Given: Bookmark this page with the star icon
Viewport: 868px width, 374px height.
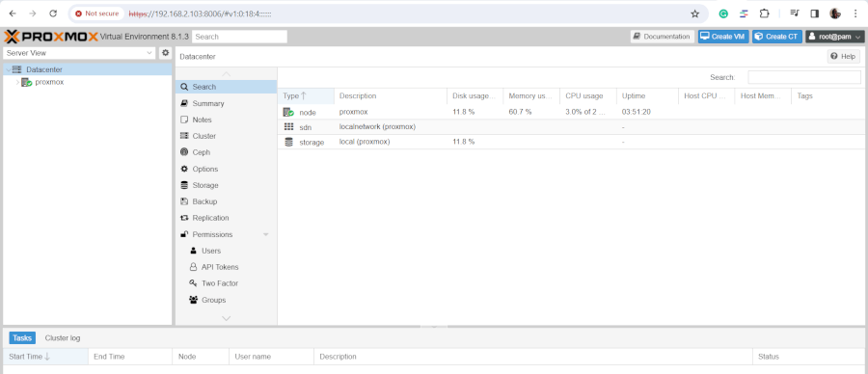Looking at the screenshot, I should [x=694, y=13].
